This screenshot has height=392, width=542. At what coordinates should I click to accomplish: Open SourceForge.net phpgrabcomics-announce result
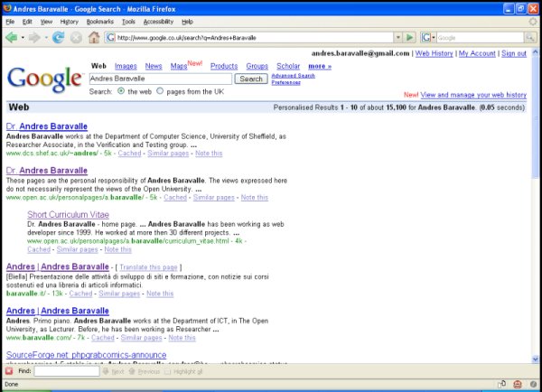tap(86, 355)
